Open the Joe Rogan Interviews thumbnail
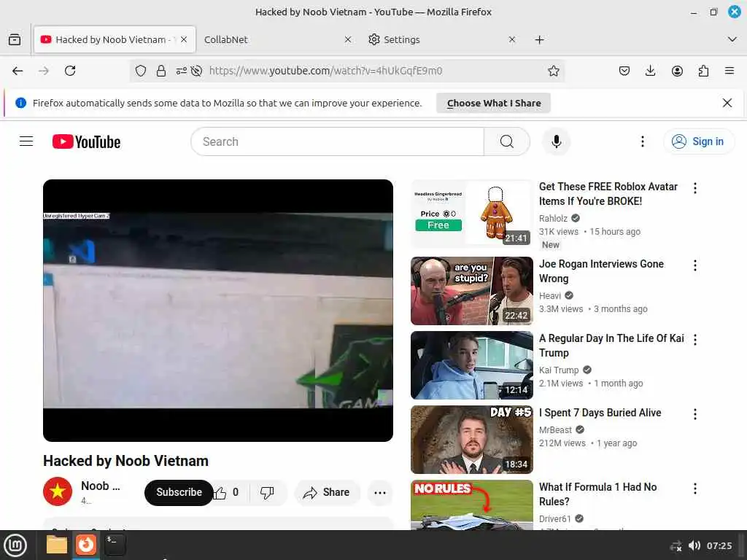Viewport: 747px width, 560px height. [472, 291]
